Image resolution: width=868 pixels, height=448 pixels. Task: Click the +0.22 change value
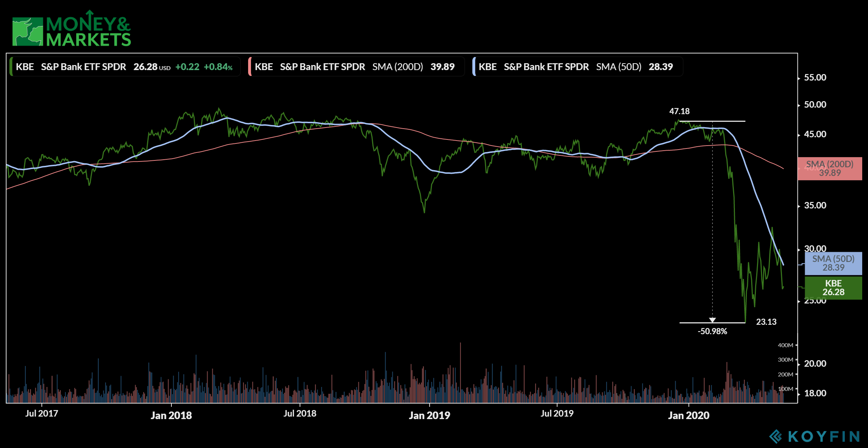tap(187, 67)
